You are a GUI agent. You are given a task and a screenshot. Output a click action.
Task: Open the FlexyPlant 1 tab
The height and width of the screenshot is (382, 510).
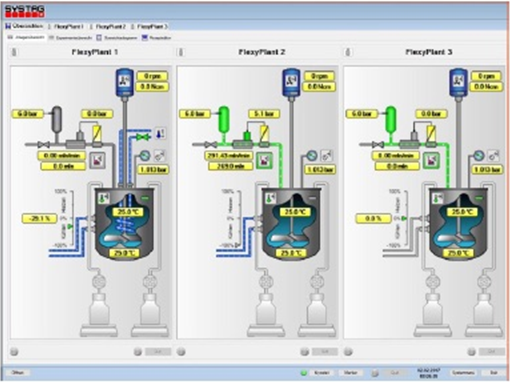tap(69, 26)
